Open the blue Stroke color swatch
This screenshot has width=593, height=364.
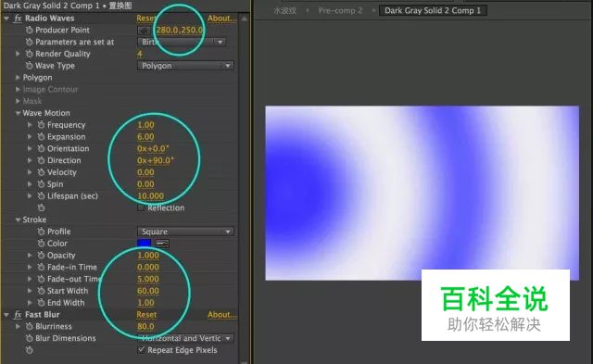(x=145, y=244)
